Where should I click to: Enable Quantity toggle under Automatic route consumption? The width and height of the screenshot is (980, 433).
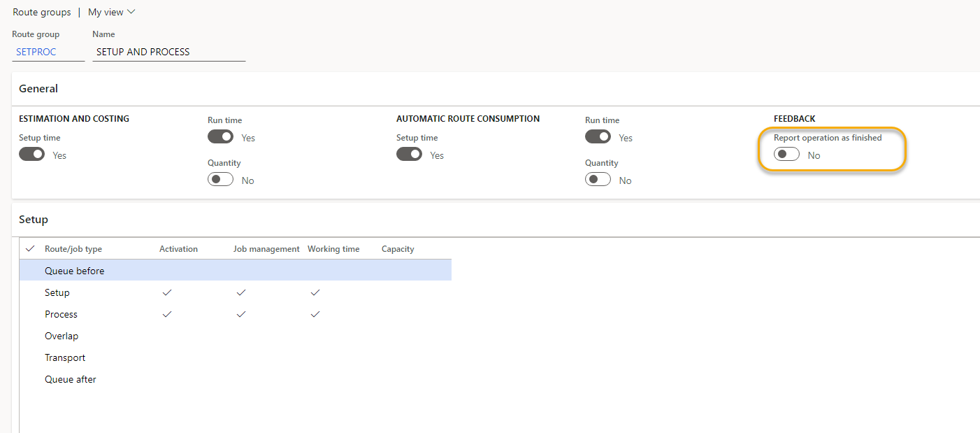(x=598, y=180)
